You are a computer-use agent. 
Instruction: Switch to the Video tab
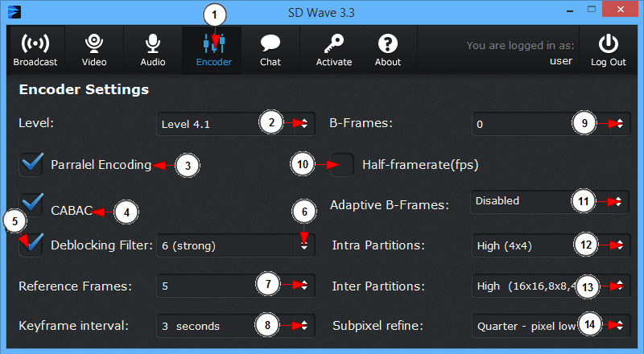pyautogui.click(x=94, y=50)
